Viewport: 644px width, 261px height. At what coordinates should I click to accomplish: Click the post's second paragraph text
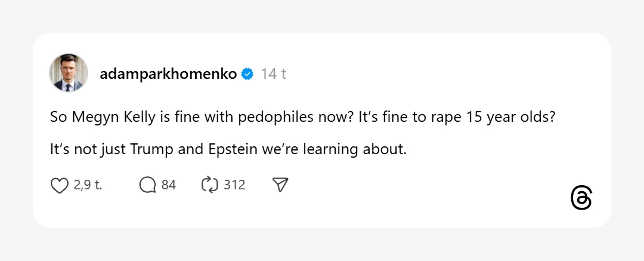pyautogui.click(x=228, y=149)
